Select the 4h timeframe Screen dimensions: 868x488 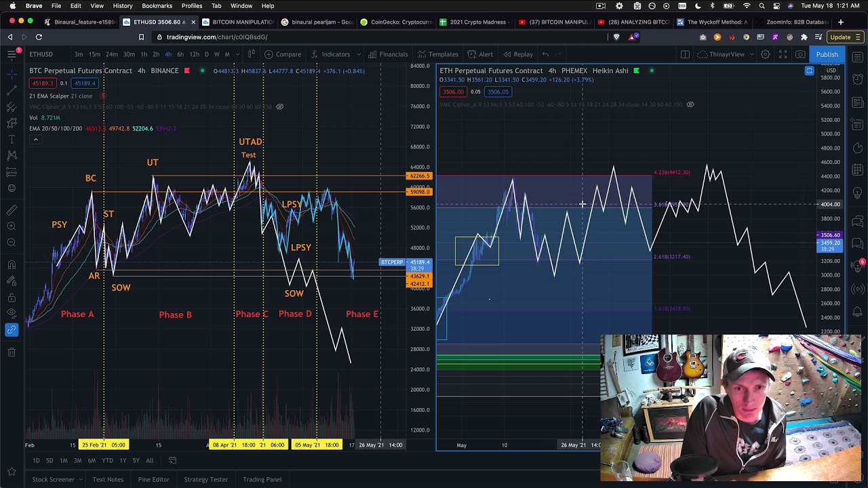click(x=168, y=54)
